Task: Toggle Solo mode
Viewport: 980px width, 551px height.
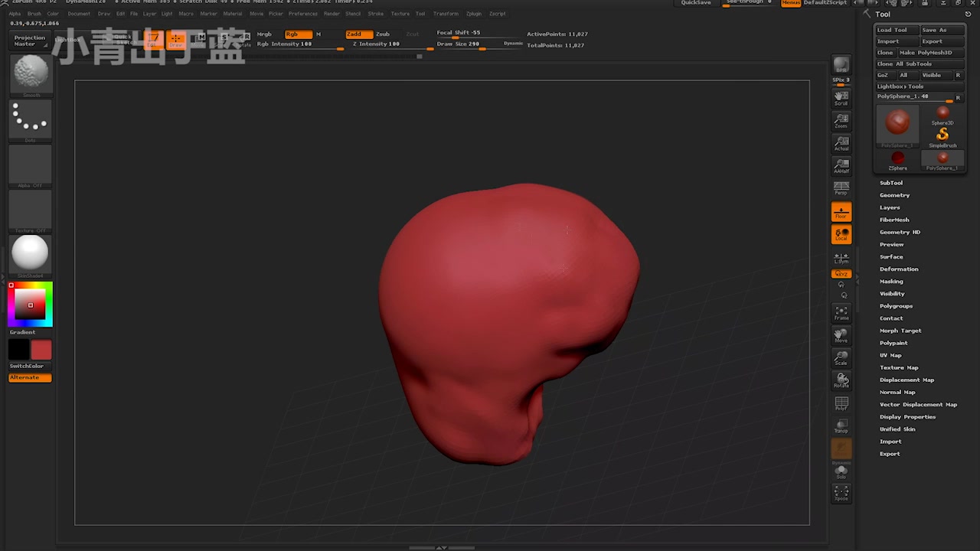Action: (x=841, y=471)
